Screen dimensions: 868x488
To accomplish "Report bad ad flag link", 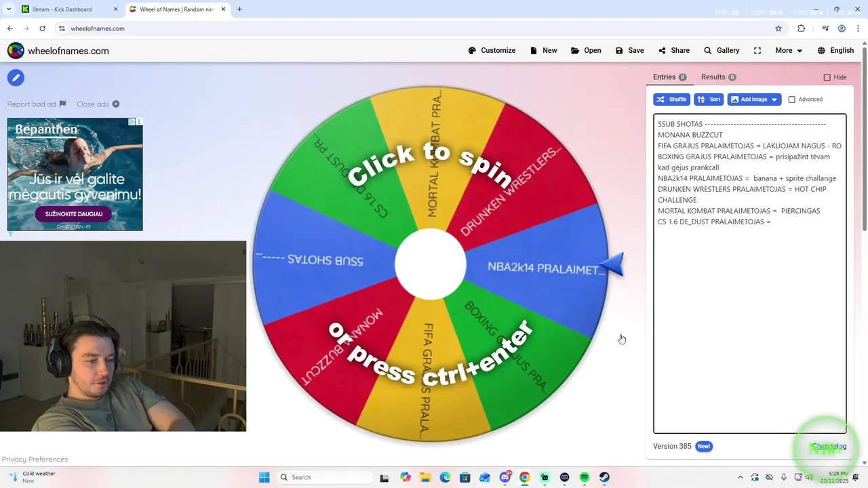I will click(37, 104).
